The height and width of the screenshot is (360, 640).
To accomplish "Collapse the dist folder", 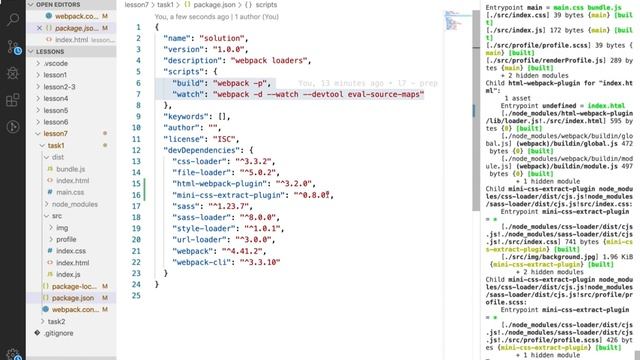I will [46, 157].
